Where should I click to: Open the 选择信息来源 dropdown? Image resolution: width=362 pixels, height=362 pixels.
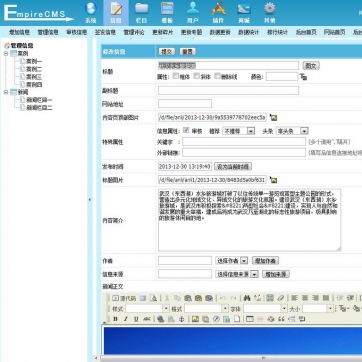click(x=237, y=274)
